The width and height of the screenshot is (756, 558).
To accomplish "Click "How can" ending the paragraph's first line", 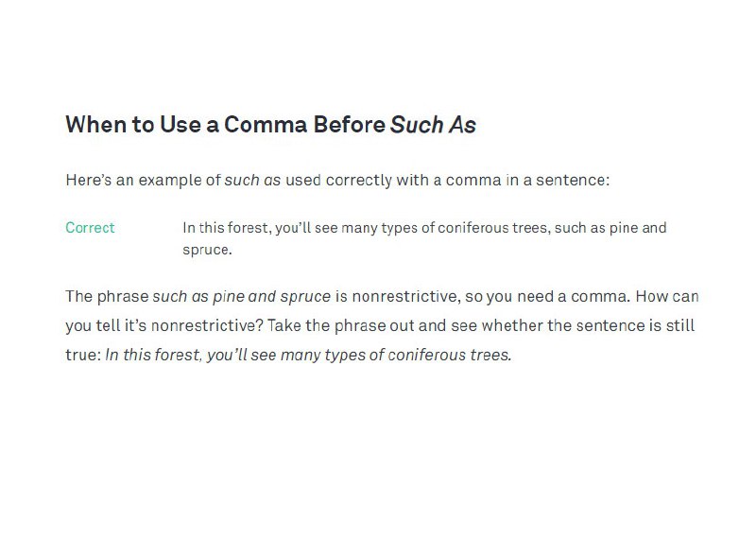I will (x=667, y=296).
